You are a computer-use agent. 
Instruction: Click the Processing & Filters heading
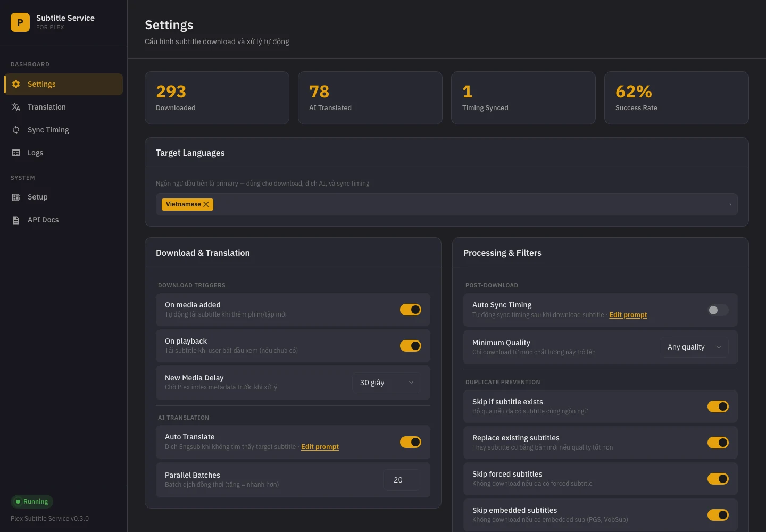pyautogui.click(x=502, y=253)
